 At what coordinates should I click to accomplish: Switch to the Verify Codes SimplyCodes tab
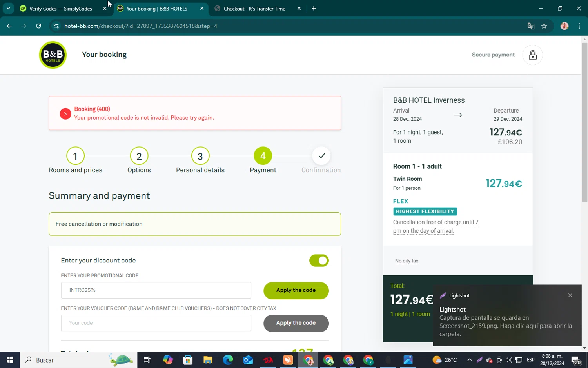[61, 9]
